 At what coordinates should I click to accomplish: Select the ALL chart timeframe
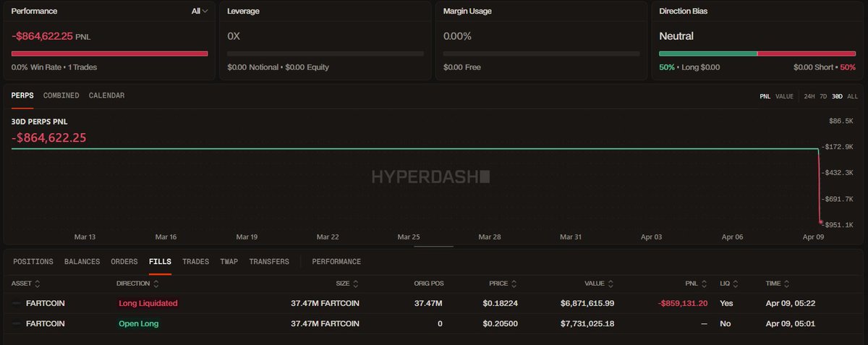[x=853, y=96]
